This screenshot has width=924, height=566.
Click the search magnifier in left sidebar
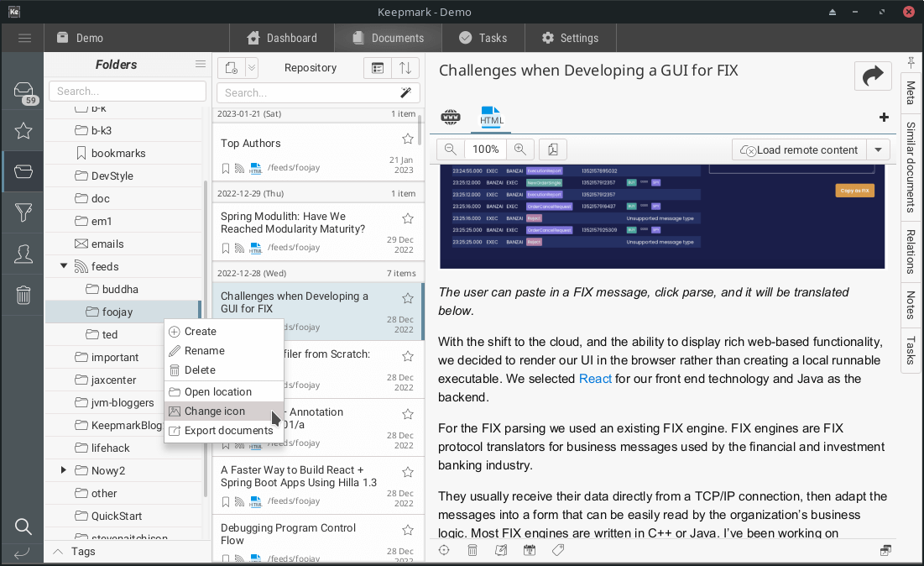click(x=23, y=527)
